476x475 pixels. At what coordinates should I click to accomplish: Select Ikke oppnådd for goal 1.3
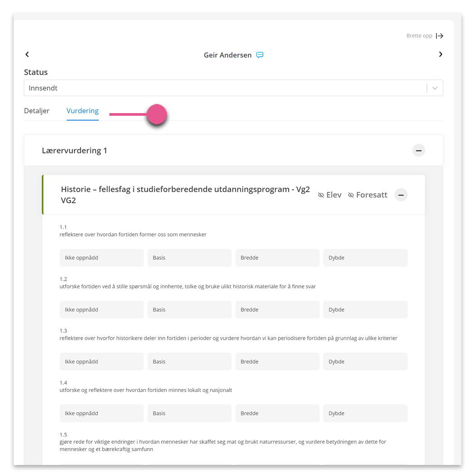coord(102,361)
